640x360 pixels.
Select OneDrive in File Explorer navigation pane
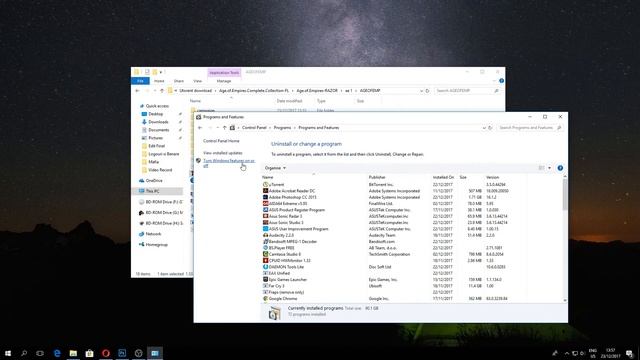153,180
